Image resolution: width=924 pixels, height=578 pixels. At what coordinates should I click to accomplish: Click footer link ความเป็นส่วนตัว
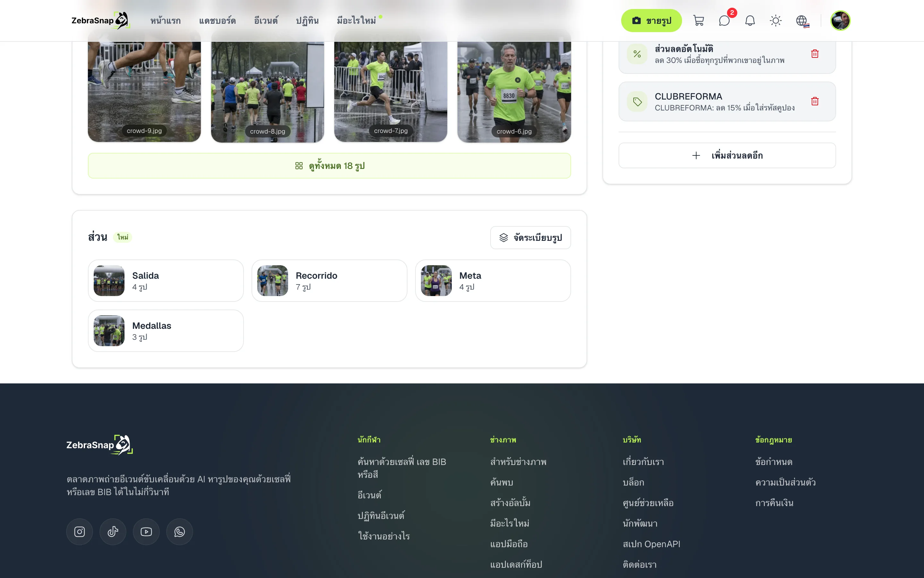pos(785,482)
